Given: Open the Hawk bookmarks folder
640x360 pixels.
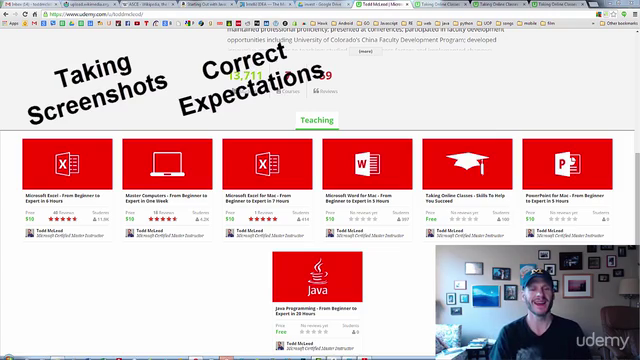Looking at the screenshot, I should coord(319,23).
